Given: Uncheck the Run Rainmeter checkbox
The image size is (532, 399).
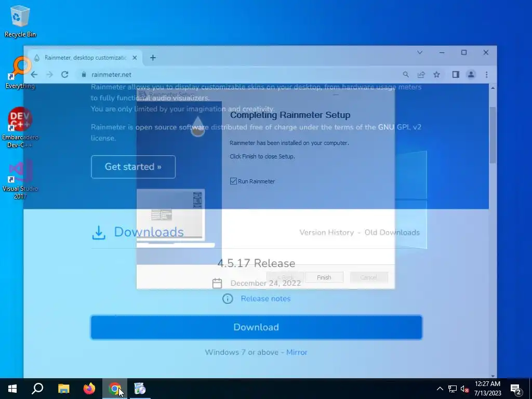Looking at the screenshot, I should click(x=233, y=181).
